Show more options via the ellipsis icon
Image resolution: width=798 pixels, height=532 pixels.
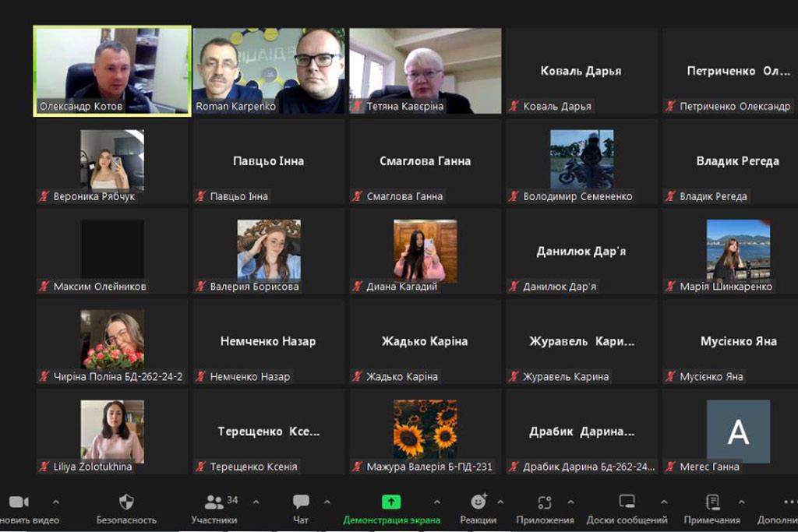point(789,502)
